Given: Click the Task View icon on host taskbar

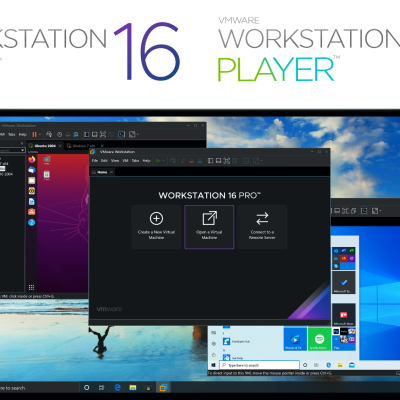Looking at the screenshot, I should coord(102,387).
